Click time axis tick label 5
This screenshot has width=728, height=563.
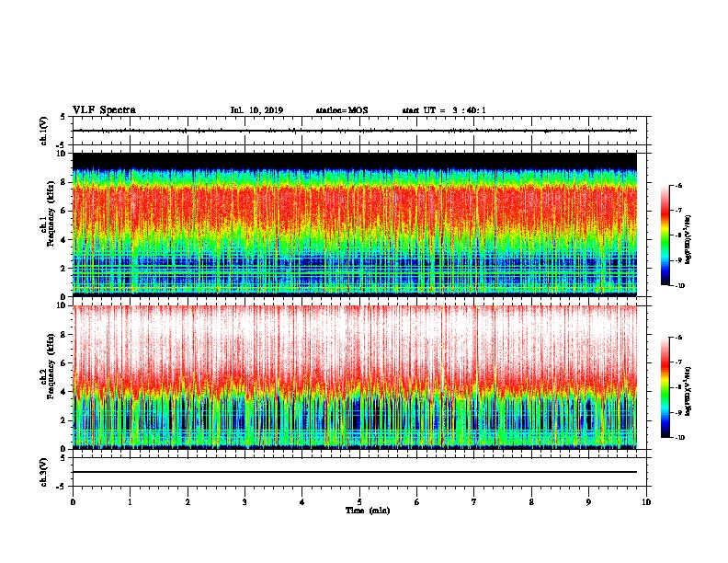[x=359, y=501]
